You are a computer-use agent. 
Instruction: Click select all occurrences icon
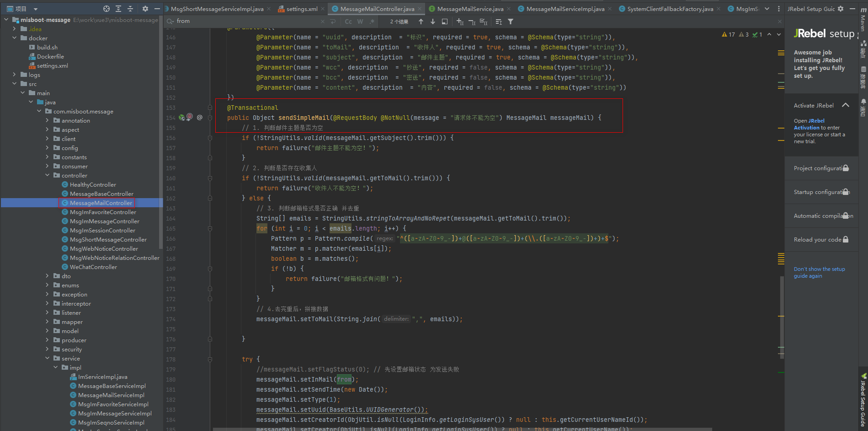click(x=484, y=22)
